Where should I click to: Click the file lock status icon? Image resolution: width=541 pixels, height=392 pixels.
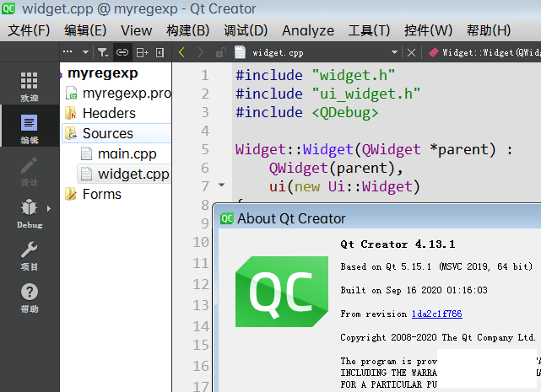coord(221,52)
